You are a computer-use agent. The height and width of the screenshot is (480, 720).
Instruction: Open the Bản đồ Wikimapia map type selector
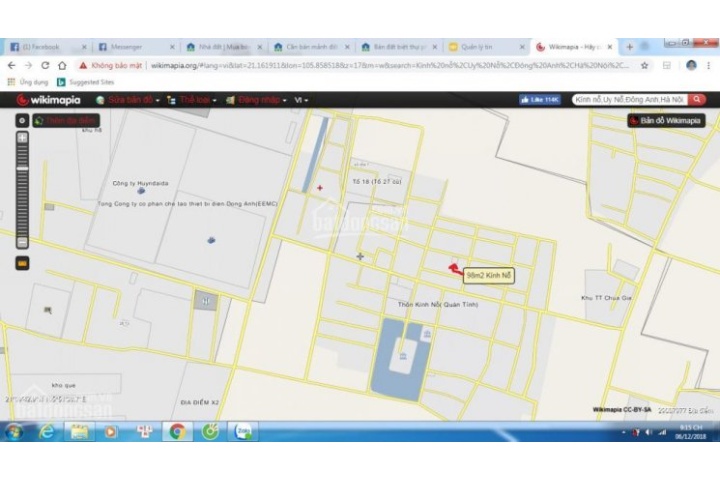666,120
